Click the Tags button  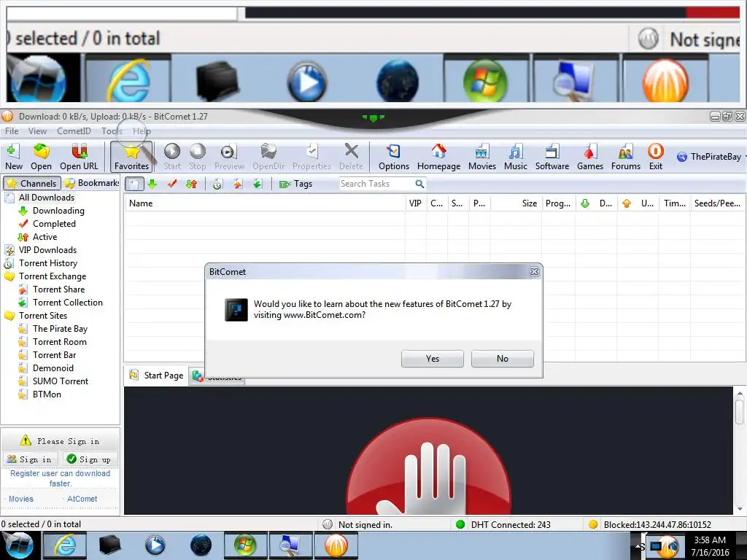[x=296, y=184]
